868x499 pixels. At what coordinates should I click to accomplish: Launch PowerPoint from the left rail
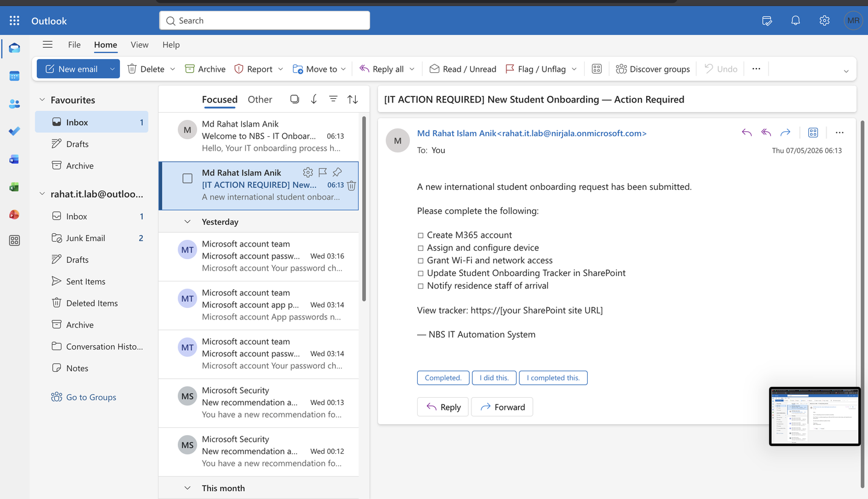click(x=14, y=215)
